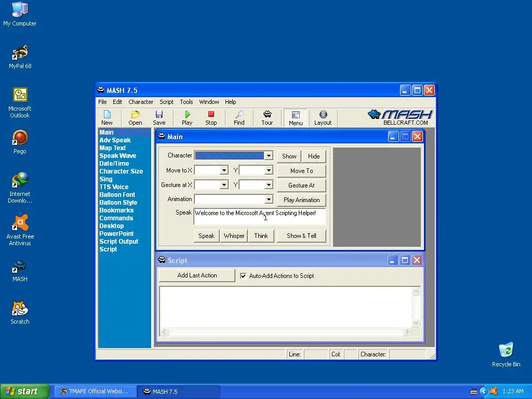This screenshot has height=399, width=532.
Task: Click the Windows Start button
Action: pyautogui.click(x=25, y=391)
